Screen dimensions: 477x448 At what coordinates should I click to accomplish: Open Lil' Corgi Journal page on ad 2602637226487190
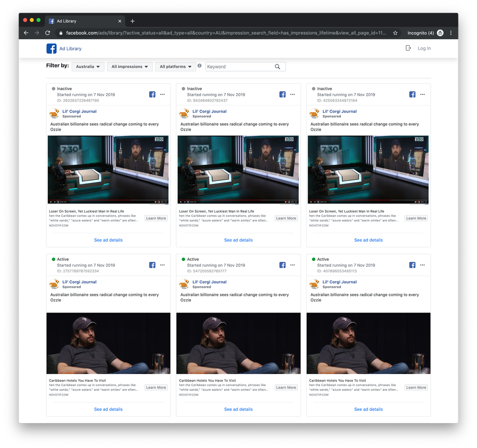coord(79,111)
